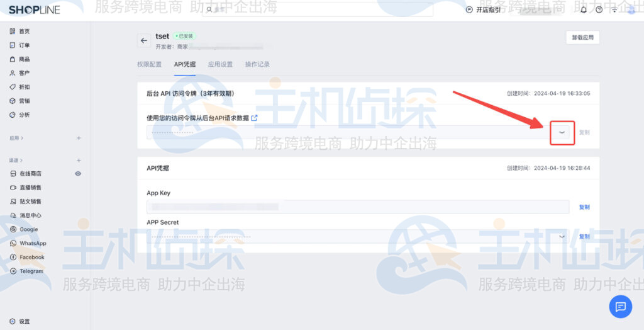Screen dimensions: 644x330
Task: Open the 营销 marketing sidebar item
Action: pos(19,101)
